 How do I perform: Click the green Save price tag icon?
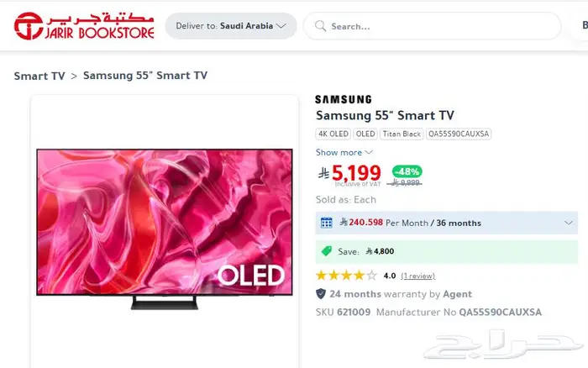pos(327,251)
